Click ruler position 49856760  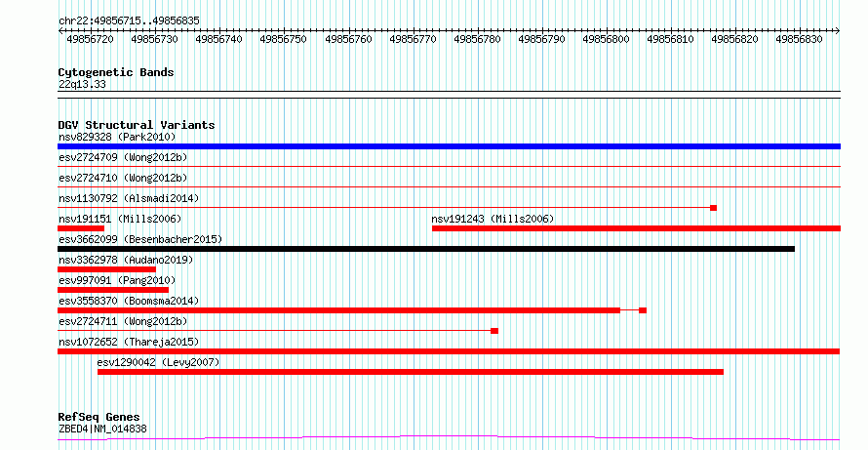(349, 39)
